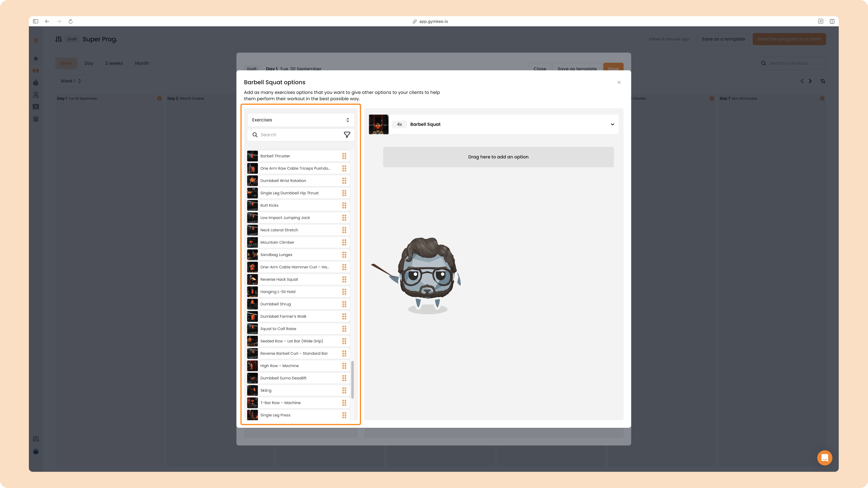This screenshot has width=868, height=488.
Task: Click the filter funnel icon beside Search
Action: click(x=347, y=135)
